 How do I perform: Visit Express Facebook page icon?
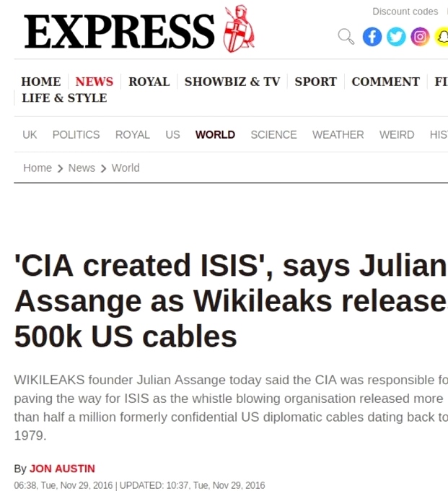click(372, 37)
